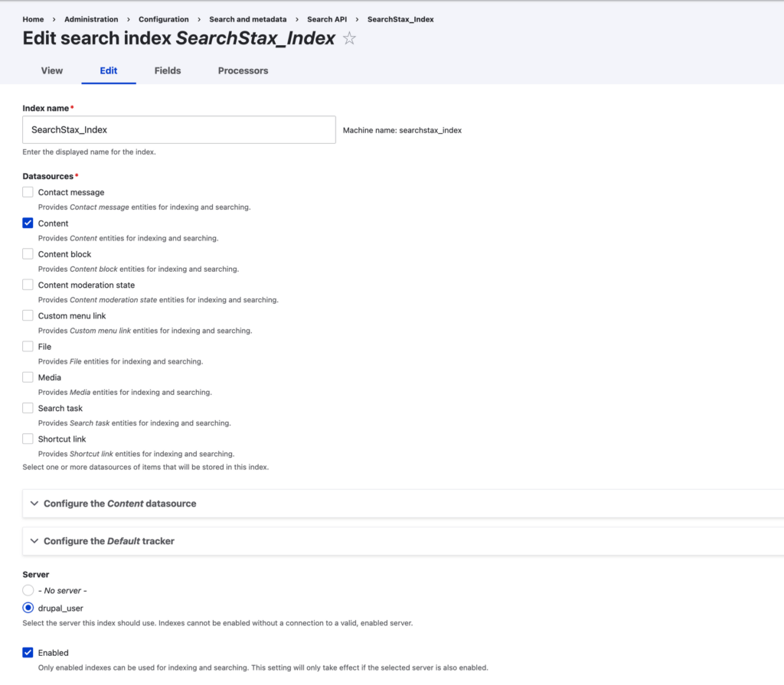Expand Configure the Content datasource section
Viewport: 784px width, 685px height.
click(x=403, y=504)
